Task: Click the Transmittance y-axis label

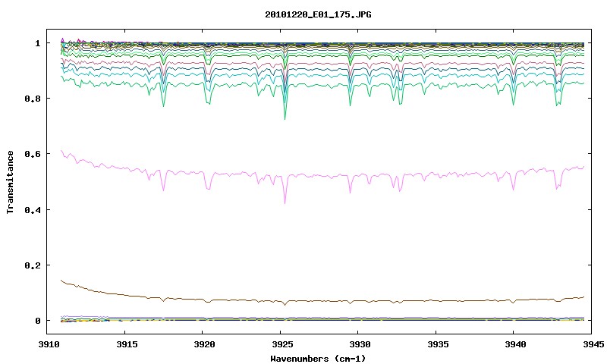Action: (10, 182)
